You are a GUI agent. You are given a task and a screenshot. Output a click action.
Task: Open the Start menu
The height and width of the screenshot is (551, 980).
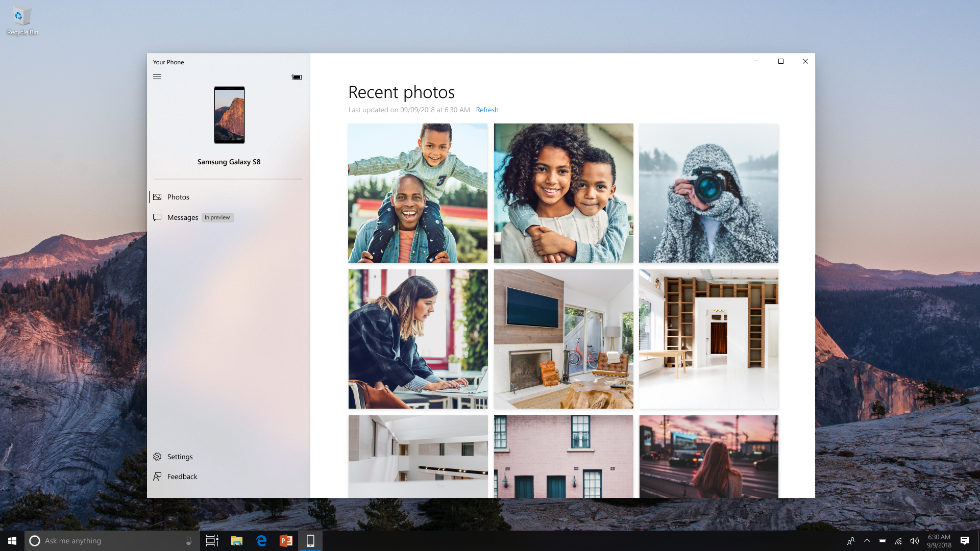pos(11,540)
